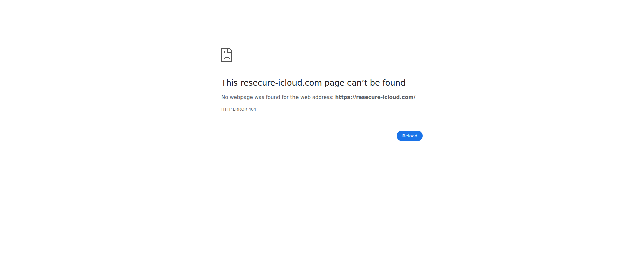Click "can't be found" in heading

376,83
